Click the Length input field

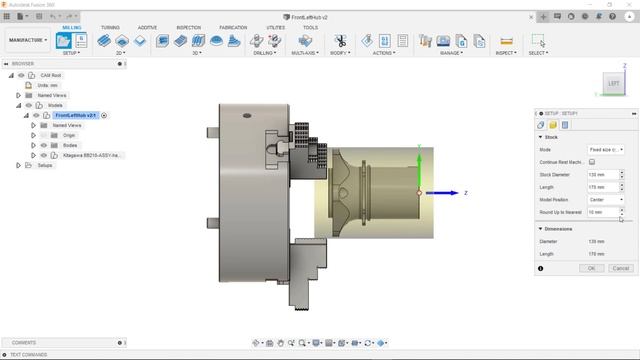(x=603, y=187)
